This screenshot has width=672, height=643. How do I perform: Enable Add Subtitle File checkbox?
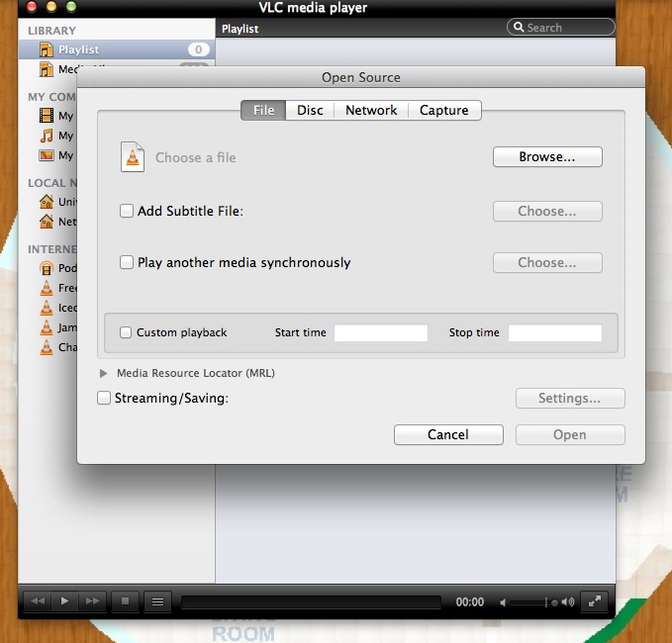127,211
